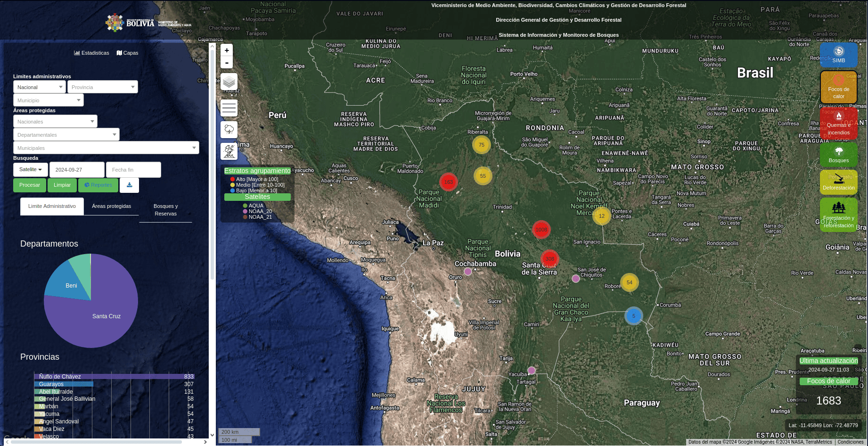
Task: Click the red cluster marker 163
Action: (448, 182)
